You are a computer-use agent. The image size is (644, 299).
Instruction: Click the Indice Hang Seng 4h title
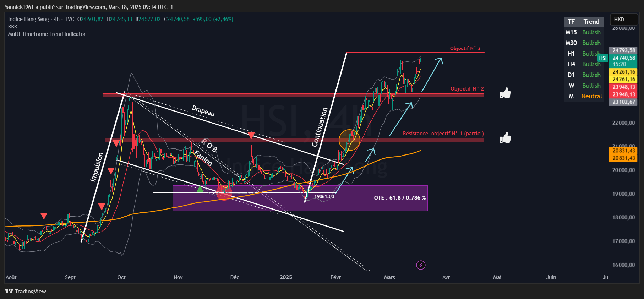[41, 19]
